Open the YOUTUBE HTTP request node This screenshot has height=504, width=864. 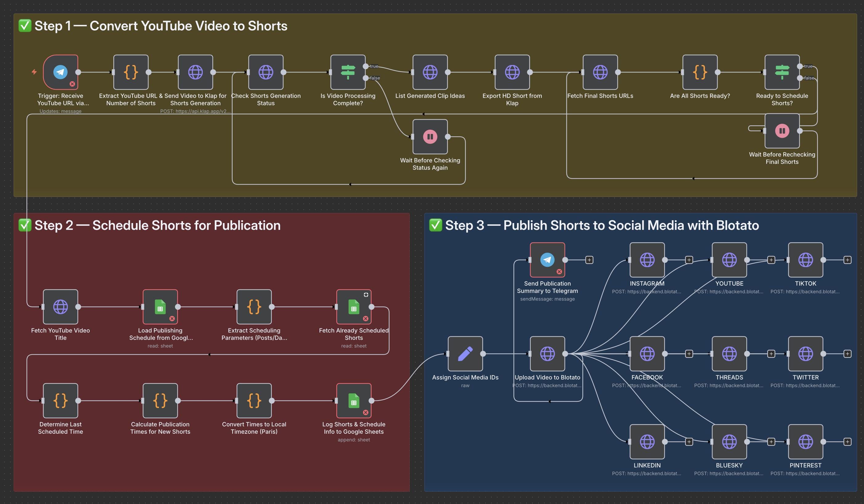729,260
